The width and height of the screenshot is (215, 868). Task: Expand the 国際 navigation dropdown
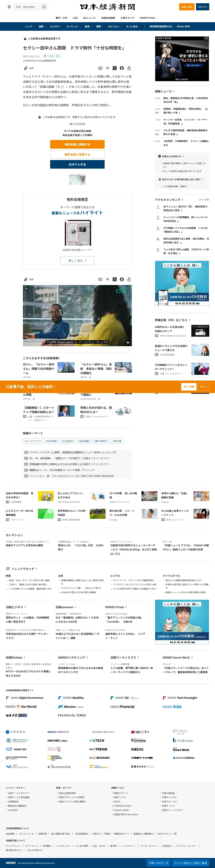tap(100, 26)
